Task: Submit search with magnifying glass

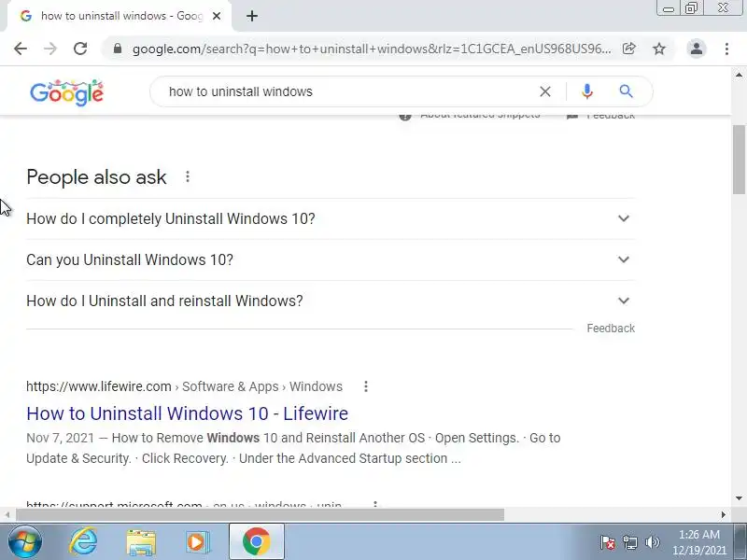Action: coord(626,91)
